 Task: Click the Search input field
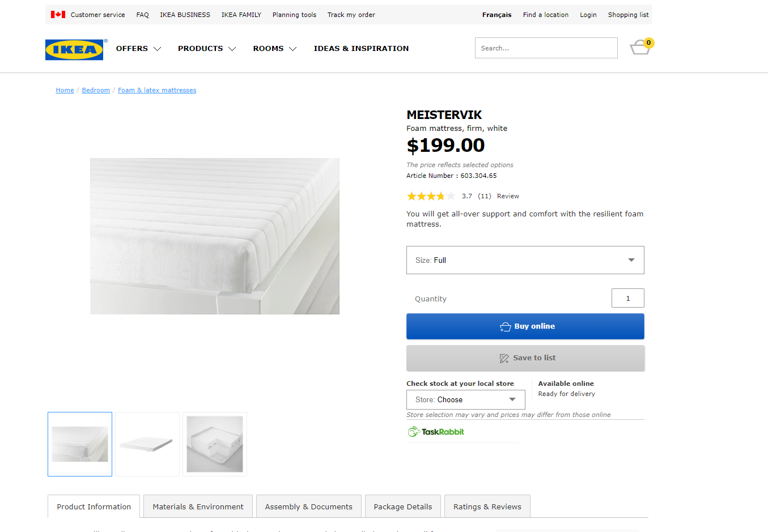(546, 48)
